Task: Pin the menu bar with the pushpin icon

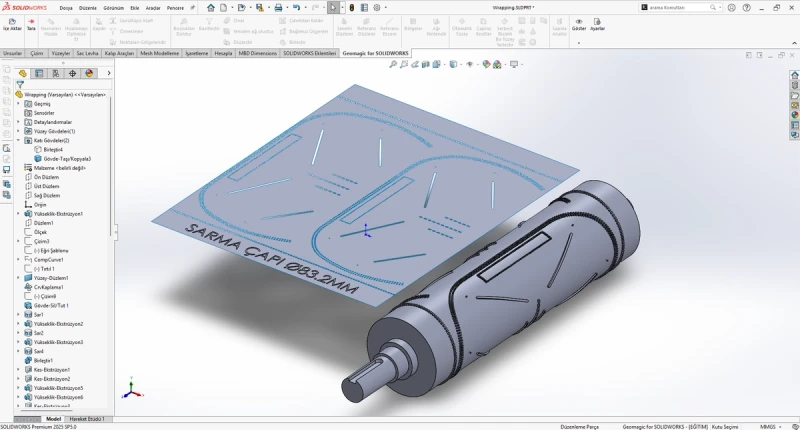Action: coord(192,8)
